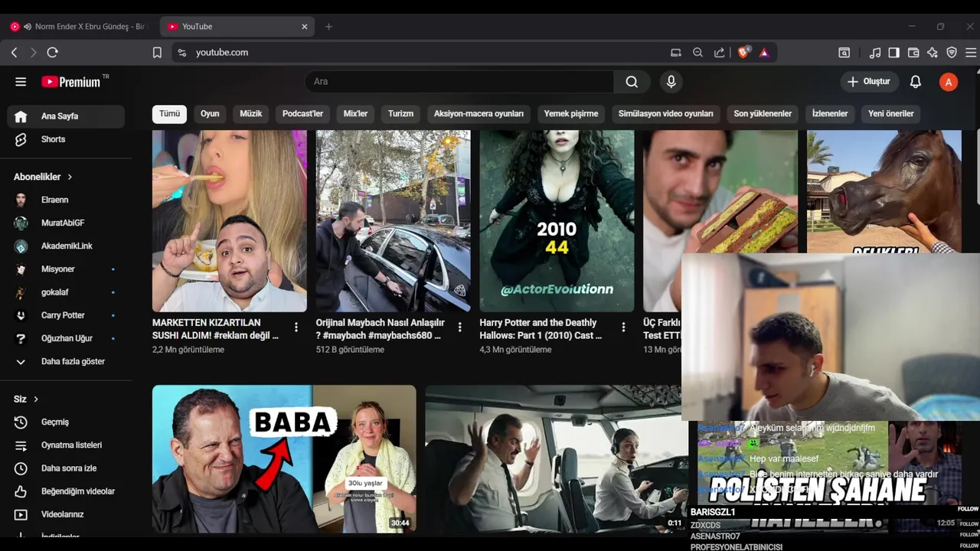This screenshot has height=551, width=980.
Task: Reload the page with refresh icon
Action: [x=52, y=53]
